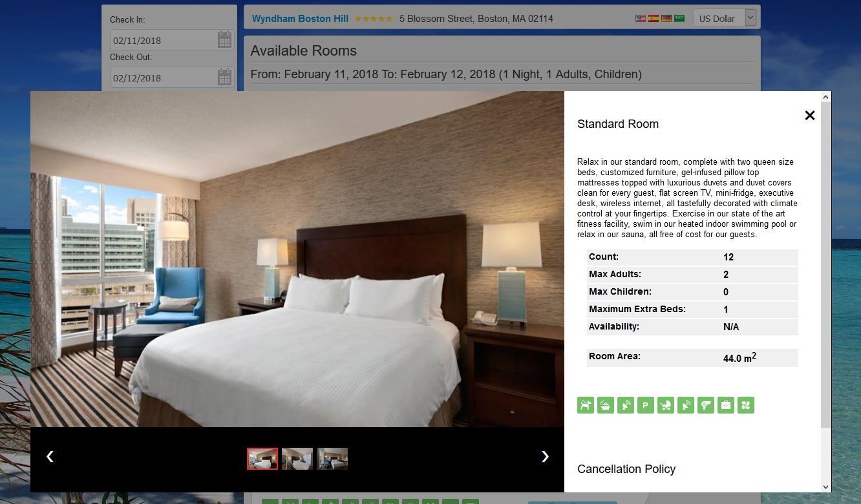Image resolution: width=861 pixels, height=504 pixels.
Task: Open the Wyndham Boston Hill hotel link
Action: click(x=300, y=19)
